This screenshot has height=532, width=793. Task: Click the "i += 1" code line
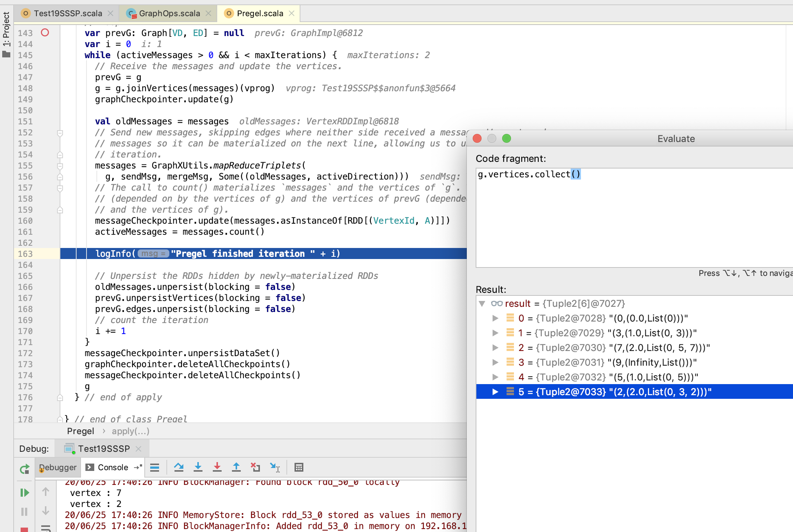[110, 331]
